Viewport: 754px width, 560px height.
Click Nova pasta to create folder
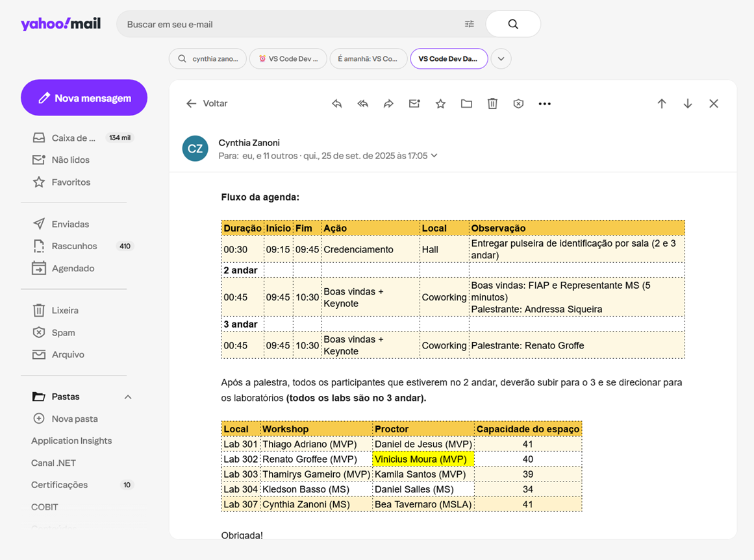(x=75, y=419)
